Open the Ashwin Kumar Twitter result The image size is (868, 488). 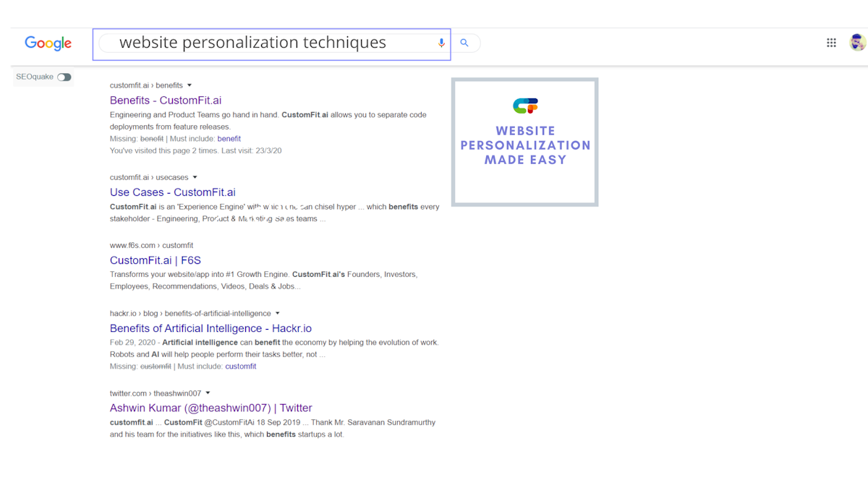tap(210, 408)
